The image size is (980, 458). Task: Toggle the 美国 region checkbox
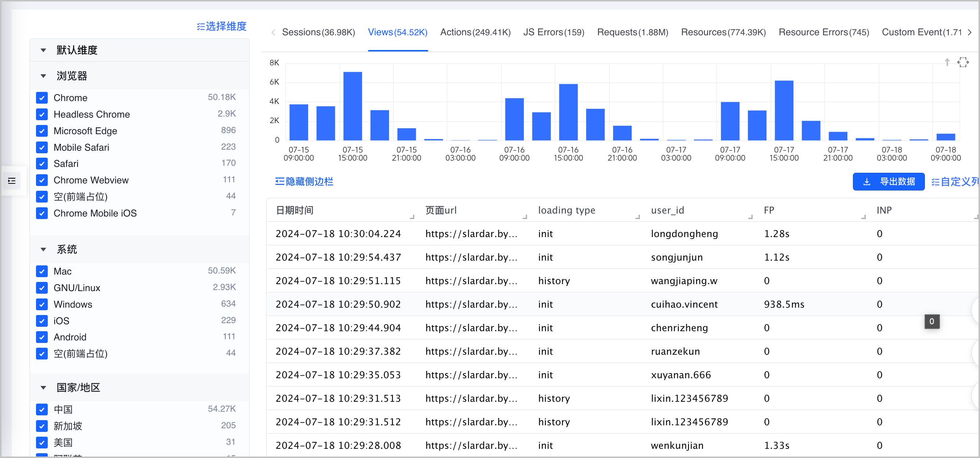[42, 443]
